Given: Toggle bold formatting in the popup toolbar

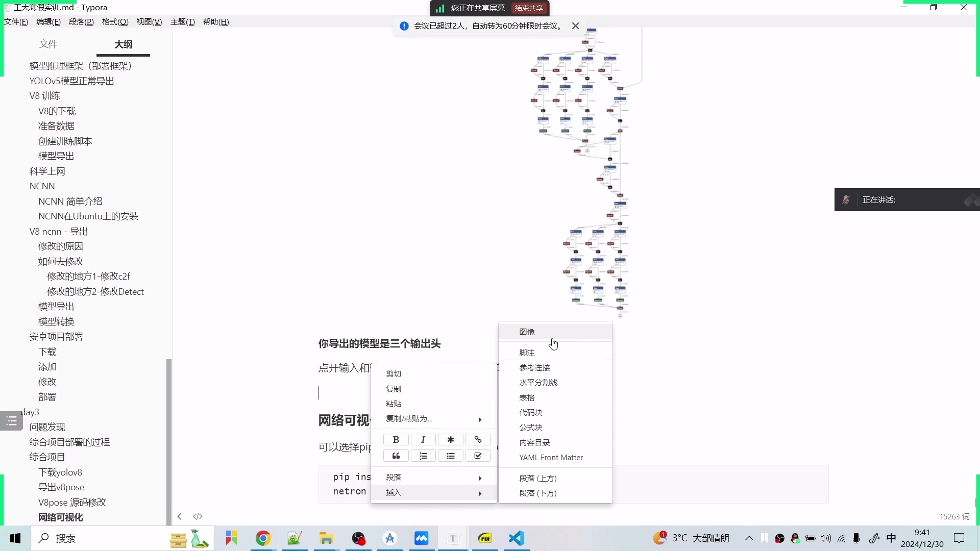Looking at the screenshot, I should [396, 439].
